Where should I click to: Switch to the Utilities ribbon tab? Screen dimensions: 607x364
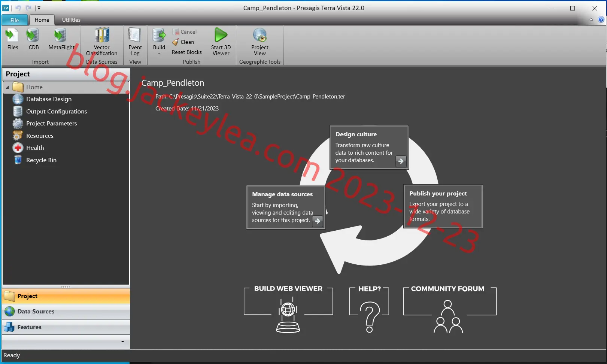coord(71,20)
